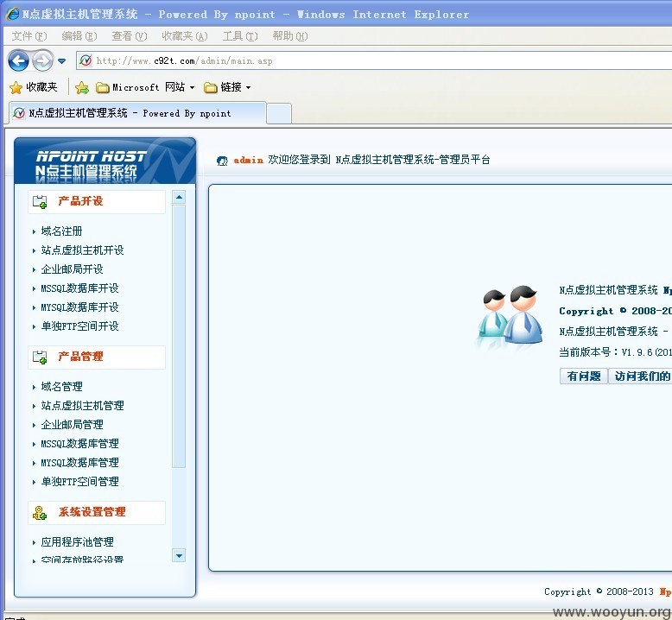Click the sidebar scroll down arrow
Screen dimensions: 672x620
[x=179, y=556]
